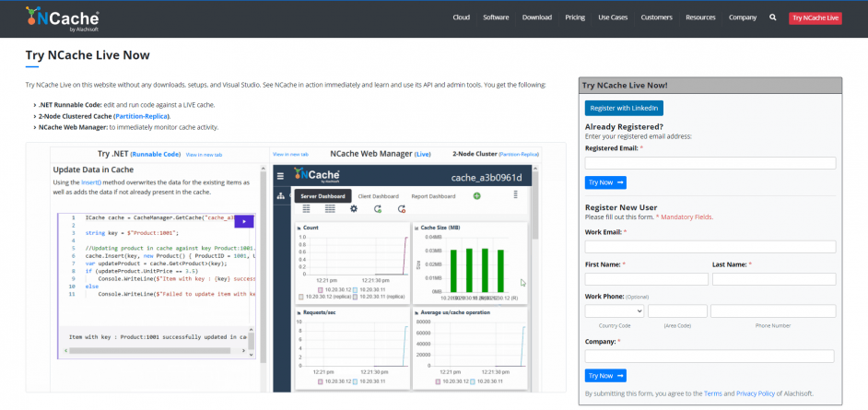Add a new dashboard with green plus

(476, 196)
